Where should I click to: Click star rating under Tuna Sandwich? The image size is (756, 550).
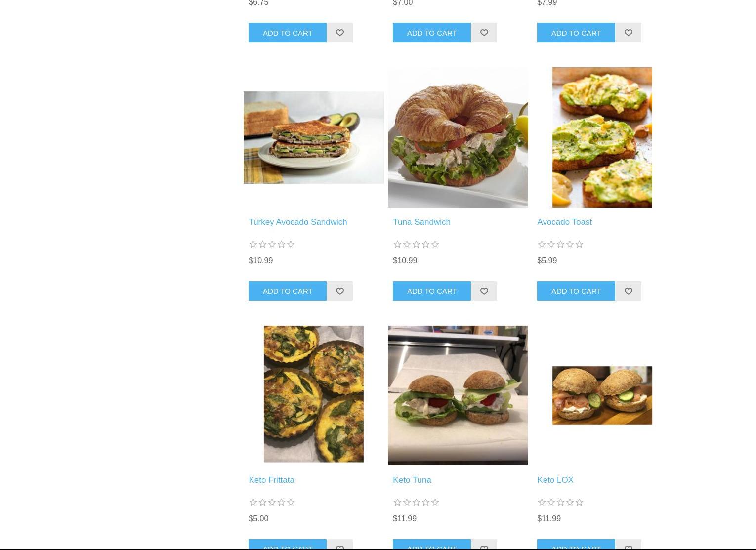pyautogui.click(x=416, y=244)
